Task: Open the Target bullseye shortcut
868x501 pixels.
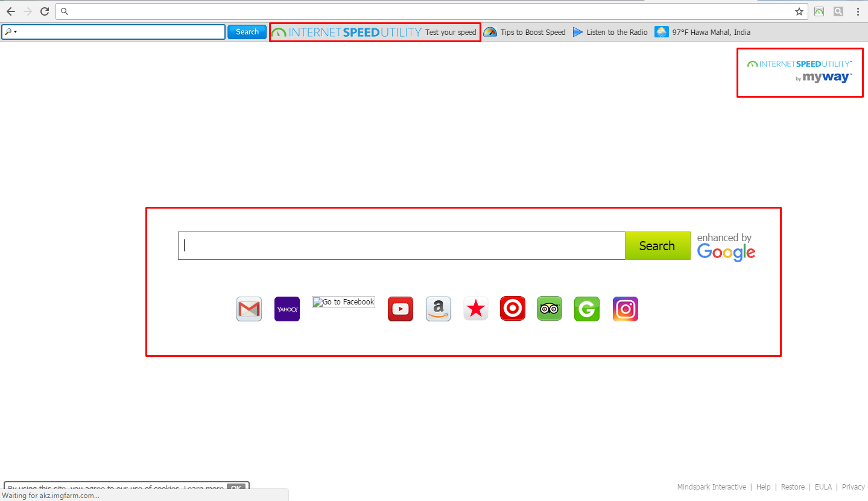Action: point(513,309)
